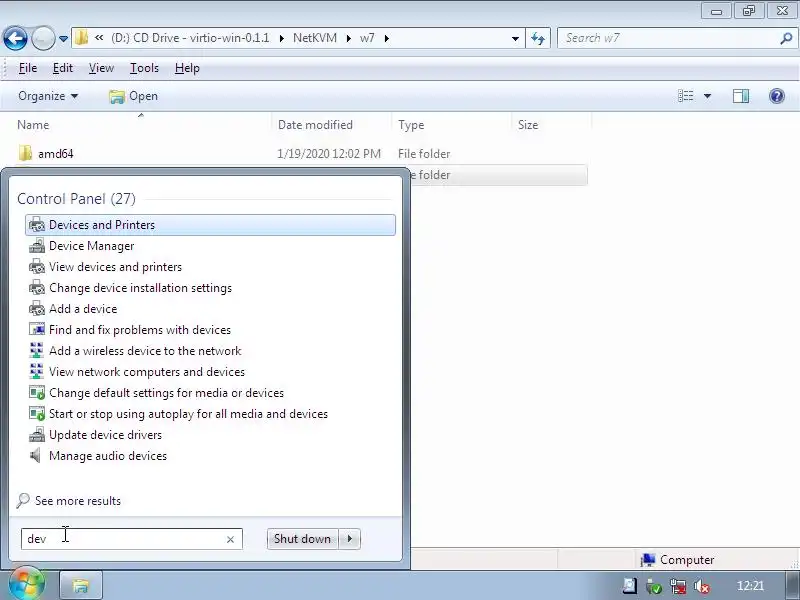This screenshot has height=600, width=800.
Task: Expand the More view options arrow
Action: 707,96
